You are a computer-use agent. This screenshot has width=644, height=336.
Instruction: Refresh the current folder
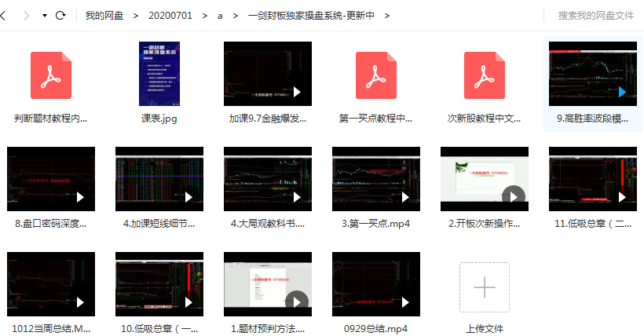(60, 16)
